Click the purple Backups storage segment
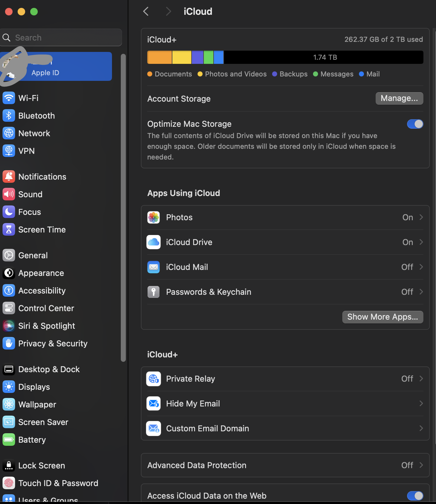 tap(198, 57)
